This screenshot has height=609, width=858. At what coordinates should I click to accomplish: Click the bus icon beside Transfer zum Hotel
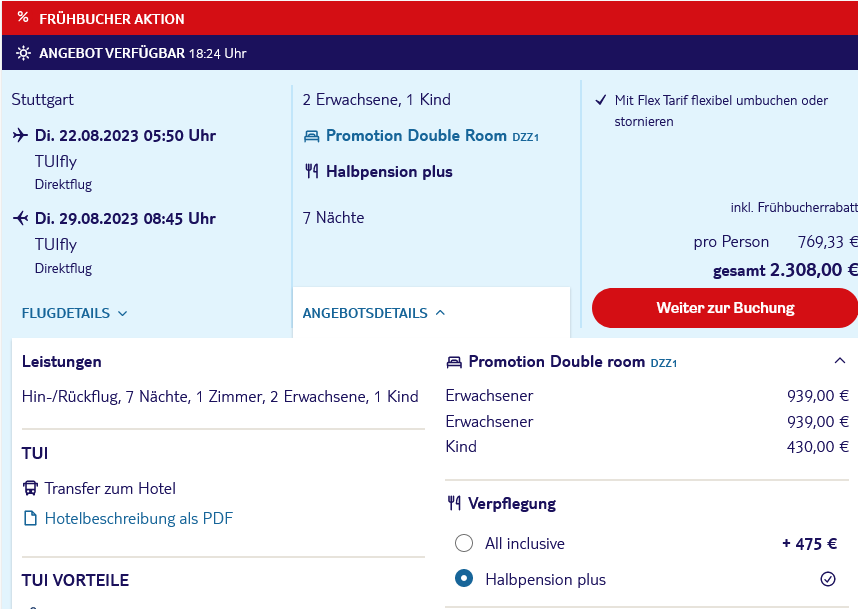pyautogui.click(x=30, y=488)
